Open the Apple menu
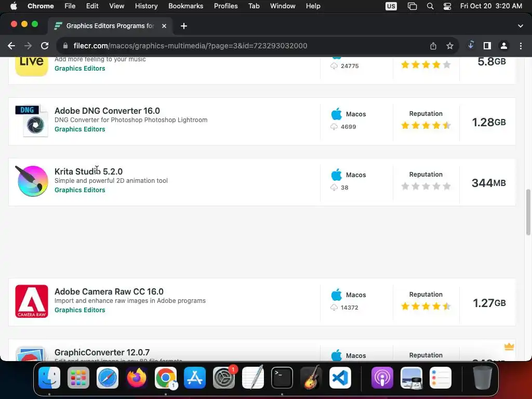The image size is (532, 399). click(14, 6)
